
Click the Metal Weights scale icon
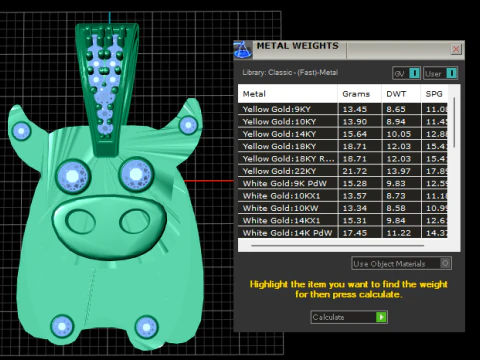pyautogui.click(x=243, y=50)
